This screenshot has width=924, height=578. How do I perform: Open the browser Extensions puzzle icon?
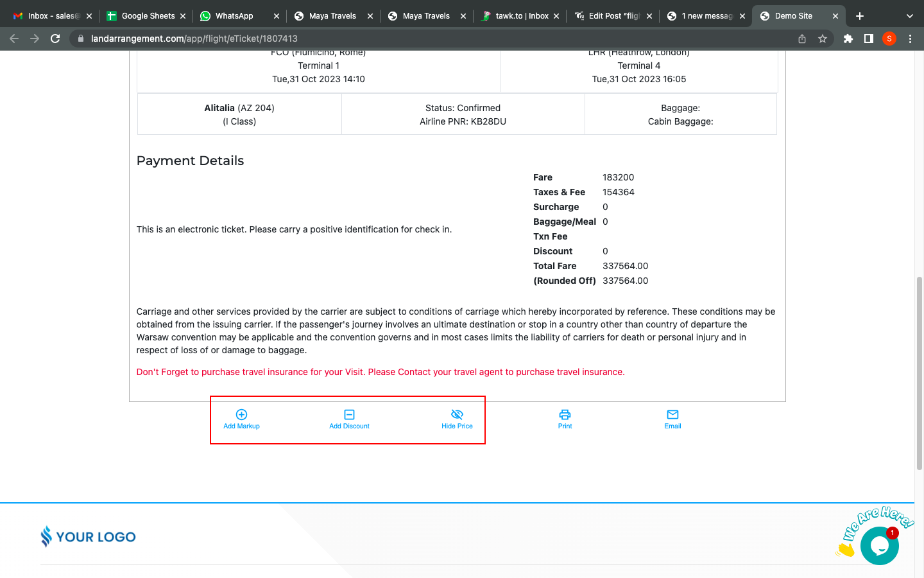click(x=848, y=39)
